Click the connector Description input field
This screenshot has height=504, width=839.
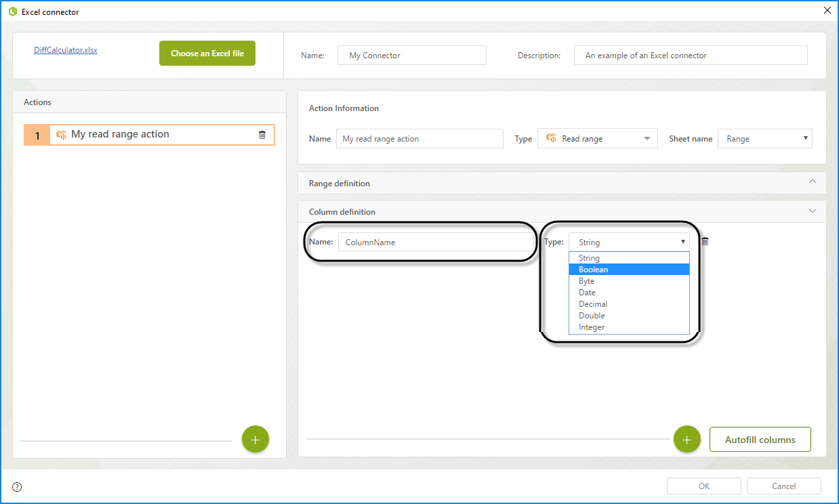coord(690,56)
